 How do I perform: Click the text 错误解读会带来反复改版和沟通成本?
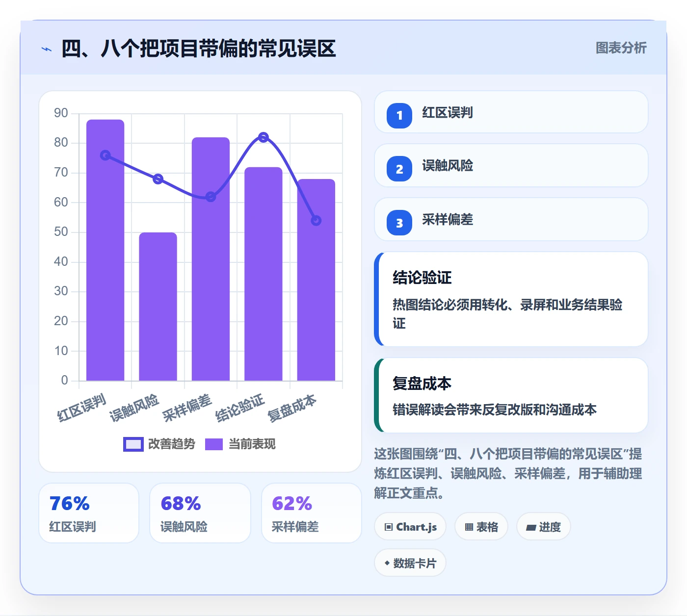(495, 410)
